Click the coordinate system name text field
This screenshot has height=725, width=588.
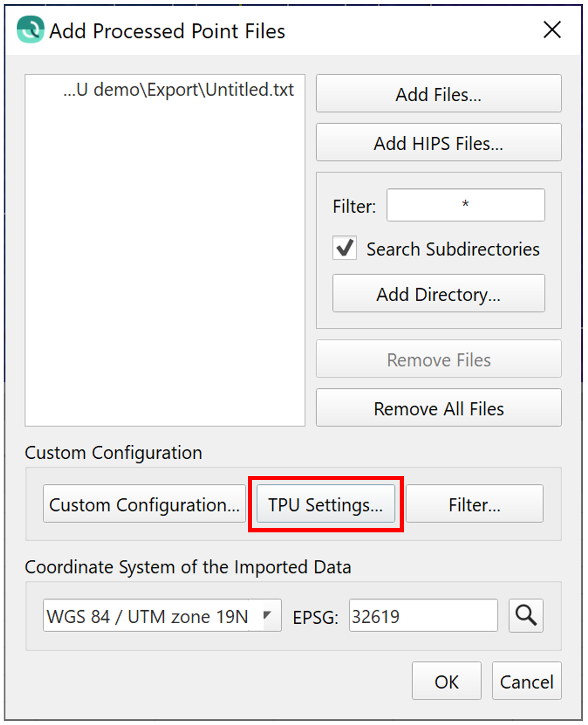pos(146,616)
